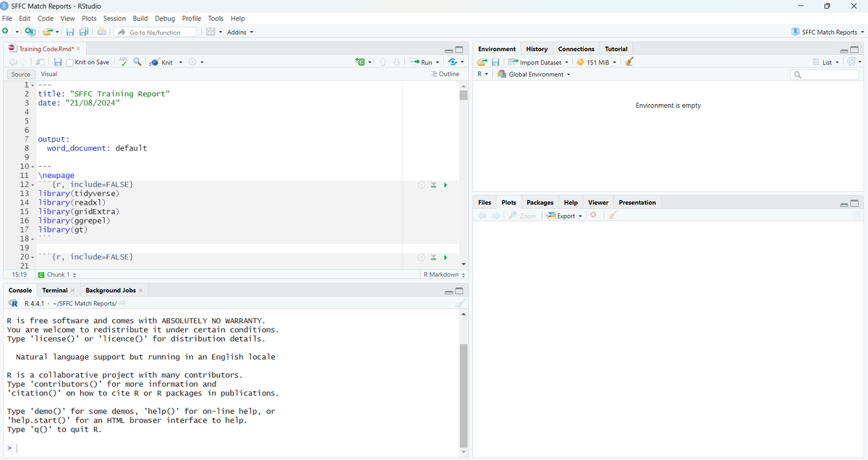868x460 pixels.
Task: Open R Markdown file type selector
Action: (444, 275)
